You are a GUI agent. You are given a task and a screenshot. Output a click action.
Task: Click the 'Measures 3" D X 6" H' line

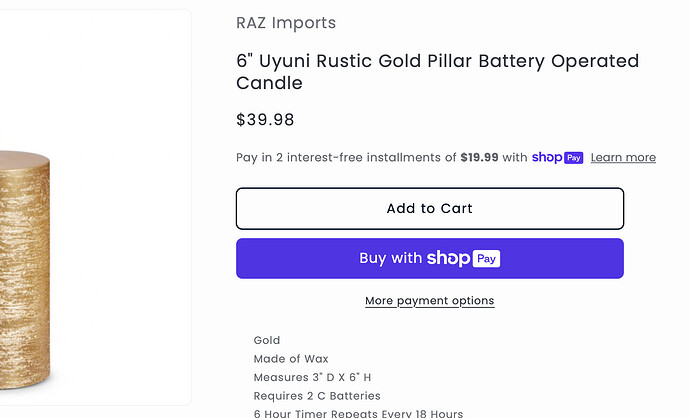(312, 377)
